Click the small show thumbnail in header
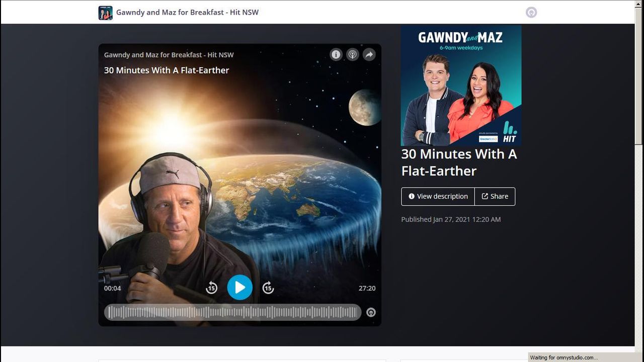 [105, 13]
